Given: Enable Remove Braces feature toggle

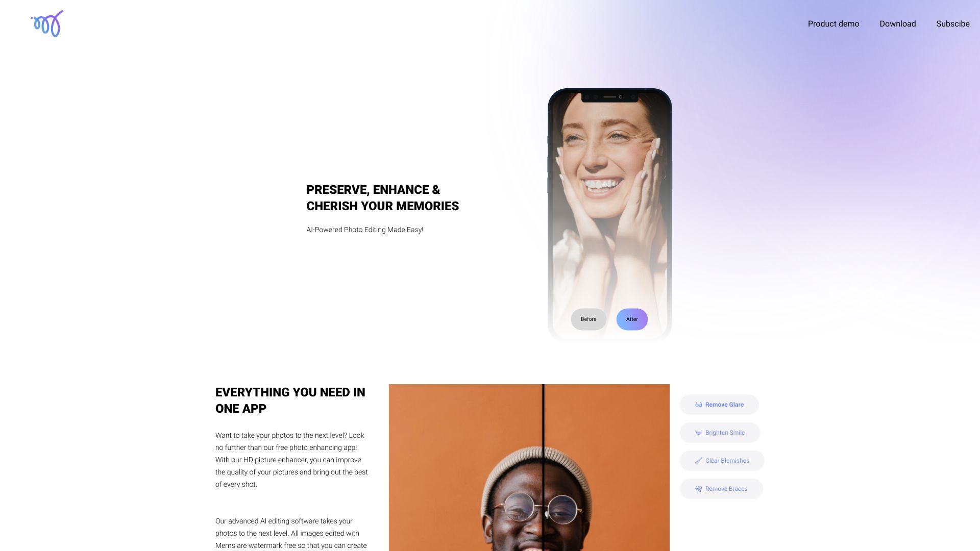Looking at the screenshot, I should coord(722,488).
